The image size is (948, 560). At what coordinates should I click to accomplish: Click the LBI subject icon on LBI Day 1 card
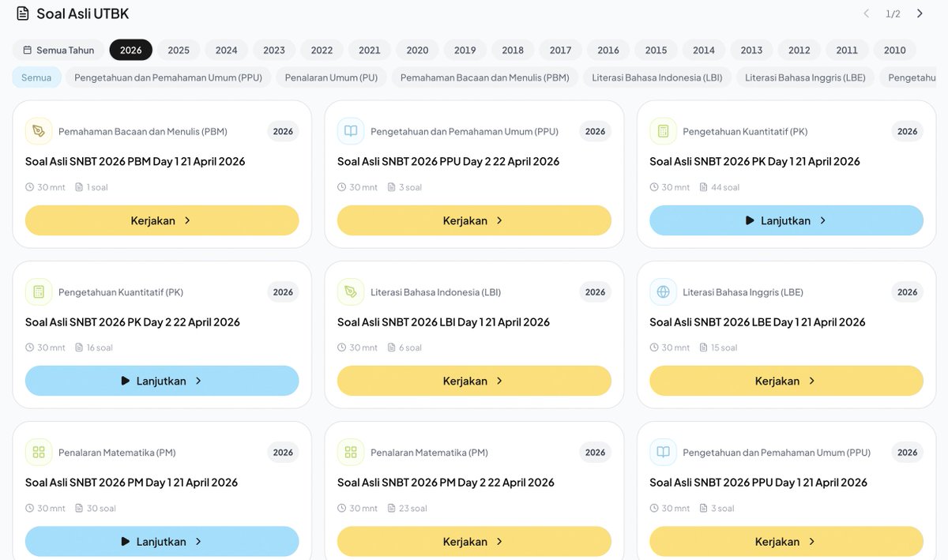(x=351, y=292)
